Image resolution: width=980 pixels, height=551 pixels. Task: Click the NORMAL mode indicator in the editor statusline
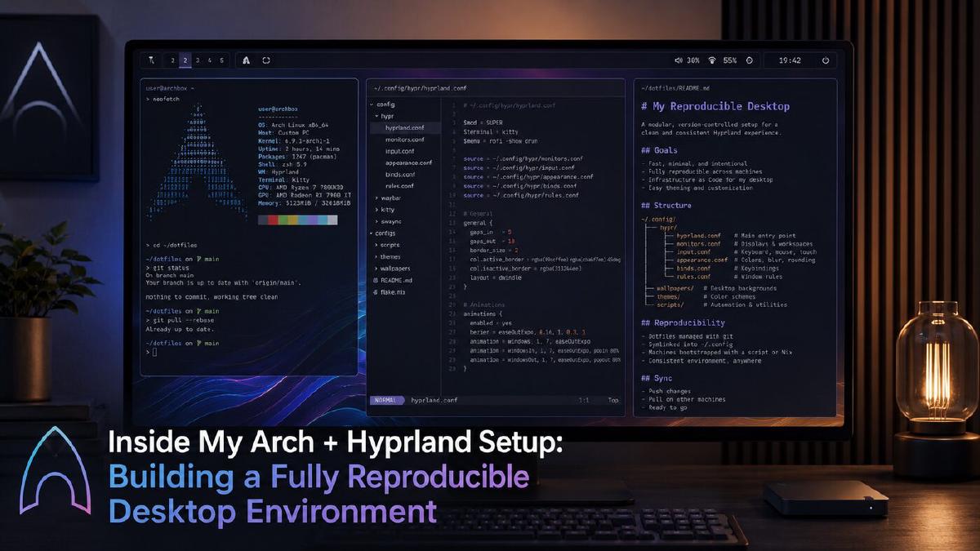[386, 400]
